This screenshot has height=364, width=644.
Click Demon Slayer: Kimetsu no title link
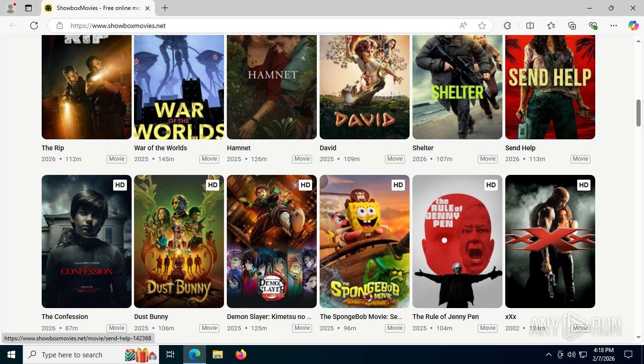point(269,317)
